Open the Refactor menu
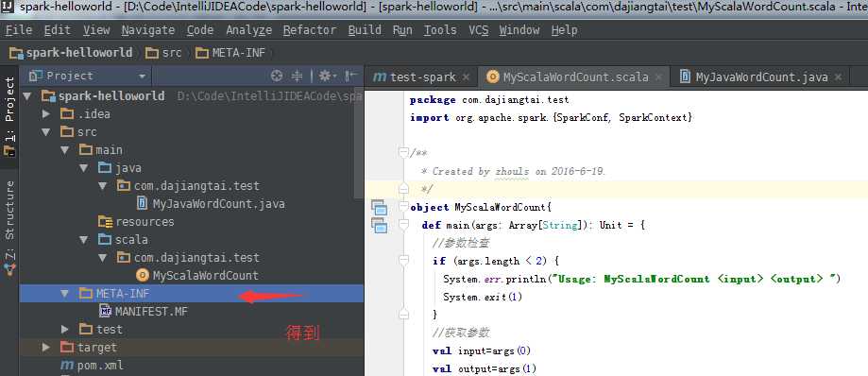This screenshot has height=376, width=868. [x=310, y=30]
